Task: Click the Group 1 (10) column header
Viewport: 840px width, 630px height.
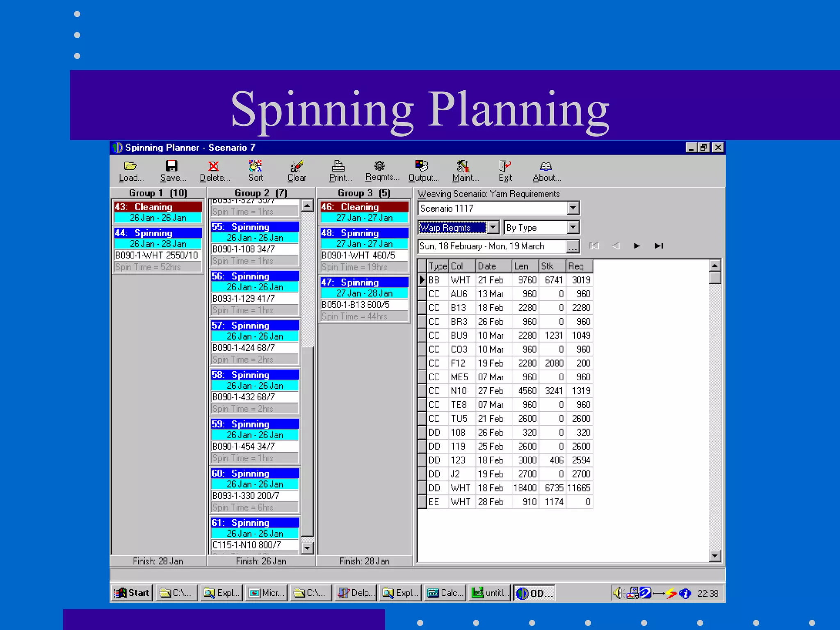Action: pyautogui.click(x=158, y=193)
